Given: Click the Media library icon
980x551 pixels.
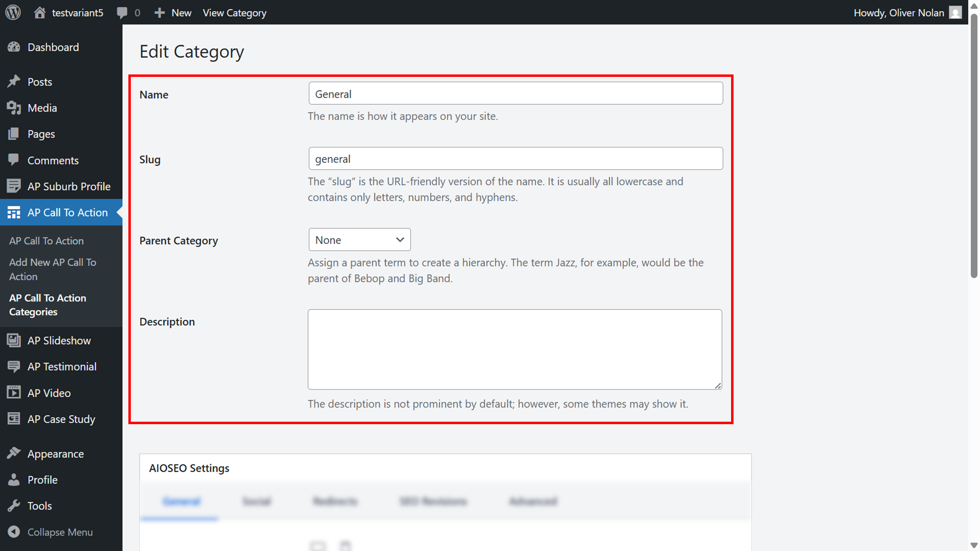Looking at the screenshot, I should tap(14, 108).
